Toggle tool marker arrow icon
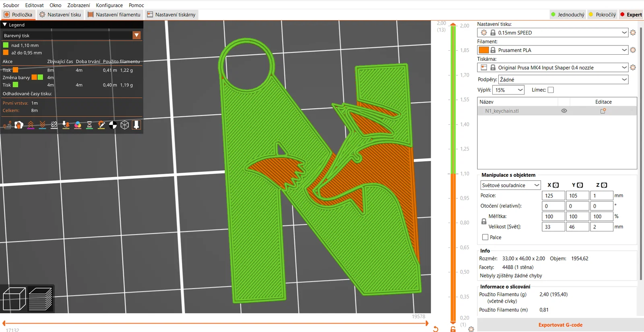Screen dimensions: 644x332 point(136,125)
